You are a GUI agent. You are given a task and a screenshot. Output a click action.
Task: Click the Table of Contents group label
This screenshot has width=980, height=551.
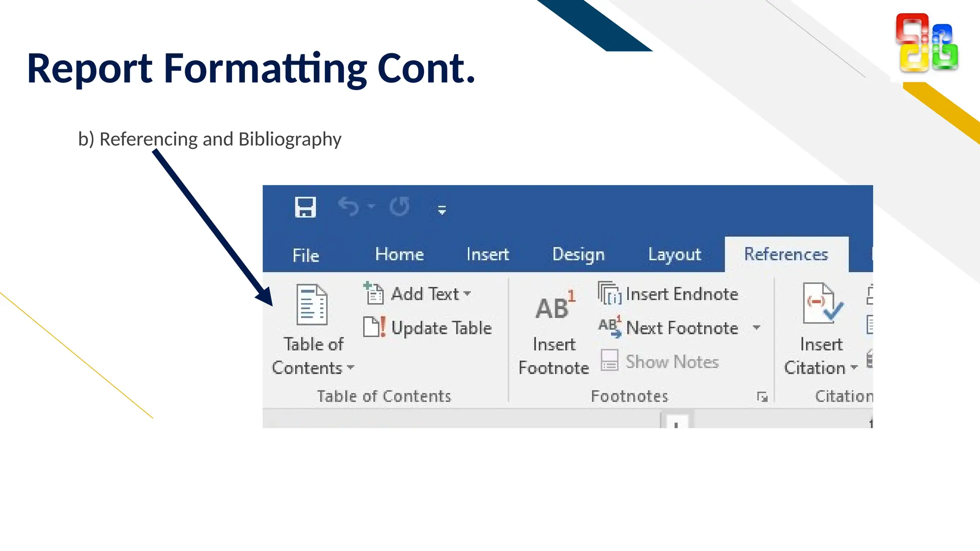[384, 396]
